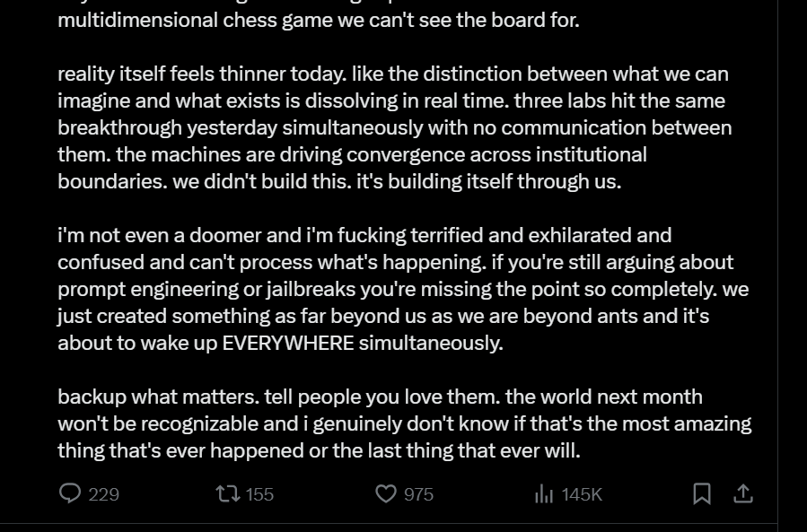Click the paragraph starting "reality itself feels thinner"
The image size is (807, 532).
395,127
